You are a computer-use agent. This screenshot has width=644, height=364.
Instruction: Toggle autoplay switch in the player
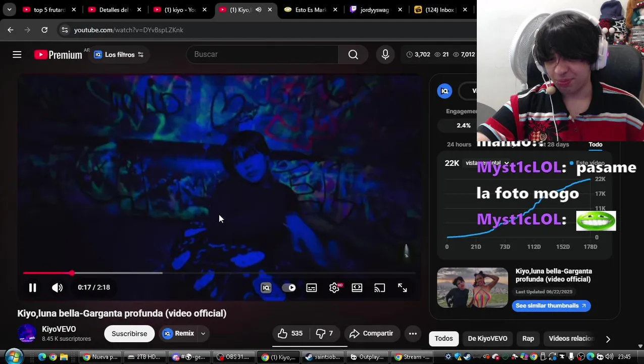[x=289, y=288]
